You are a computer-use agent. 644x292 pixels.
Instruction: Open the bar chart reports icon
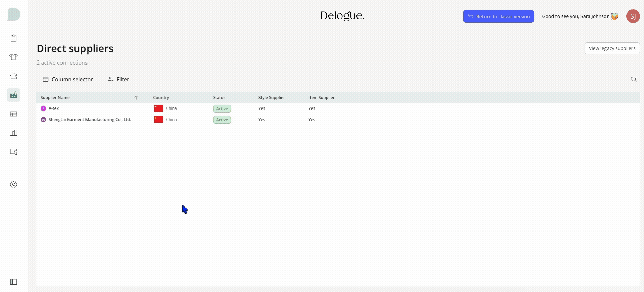coord(14,133)
